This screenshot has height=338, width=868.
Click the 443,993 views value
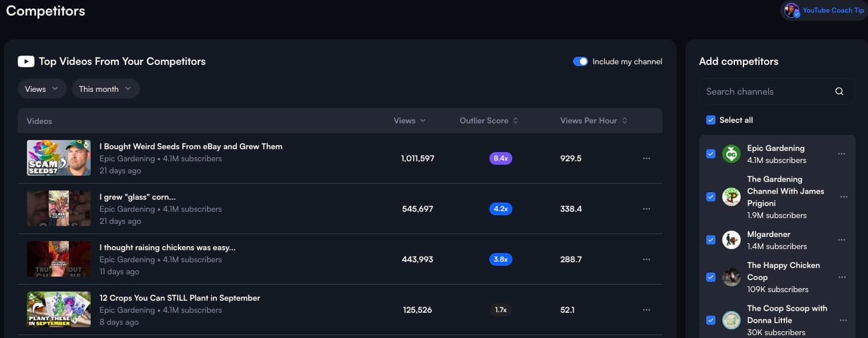tap(418, 259)
